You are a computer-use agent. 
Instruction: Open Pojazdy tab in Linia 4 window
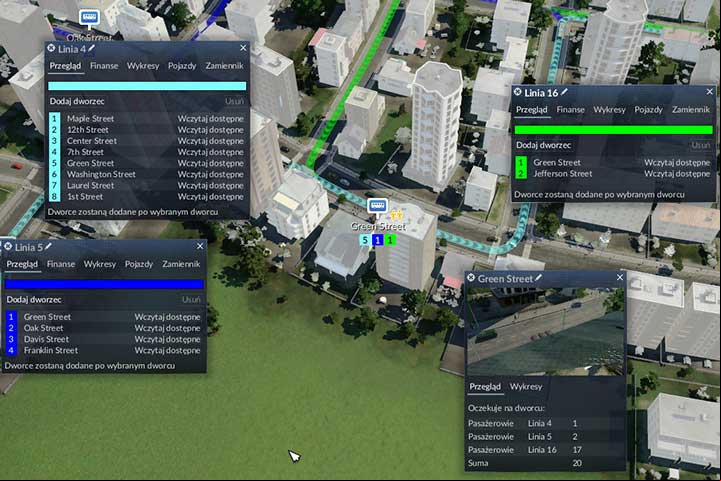tap(182, 66)
